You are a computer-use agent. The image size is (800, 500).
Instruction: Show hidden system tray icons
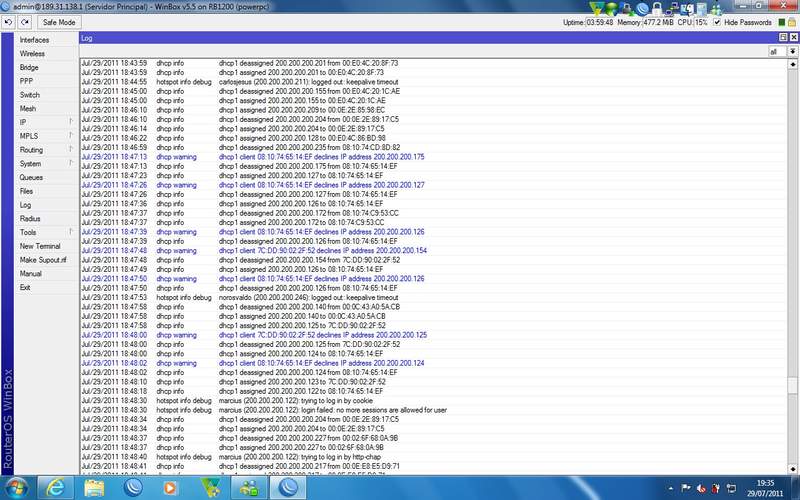click(671, 489)
